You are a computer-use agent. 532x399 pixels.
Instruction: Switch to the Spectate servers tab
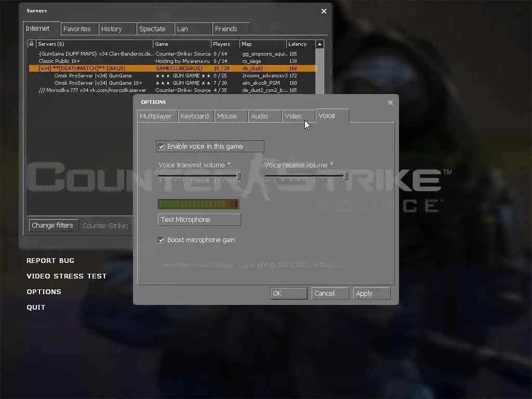point(155,29)
